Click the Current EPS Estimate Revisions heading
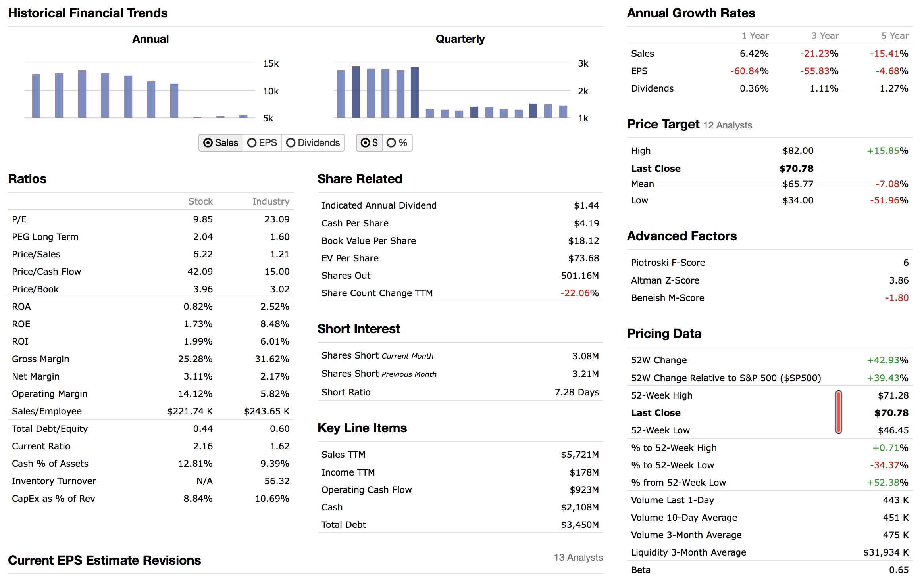The image size is (924, 583). pyautogui.click(x=104, y=560)
